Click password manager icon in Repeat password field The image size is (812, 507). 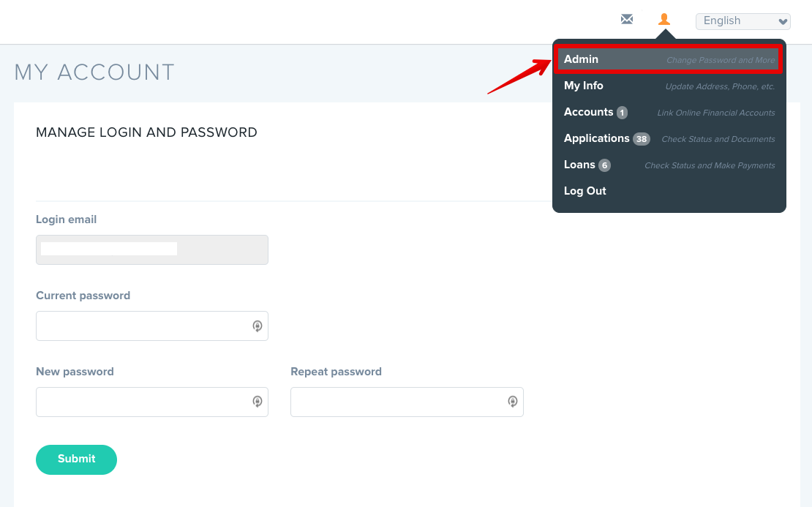[513, 402]
